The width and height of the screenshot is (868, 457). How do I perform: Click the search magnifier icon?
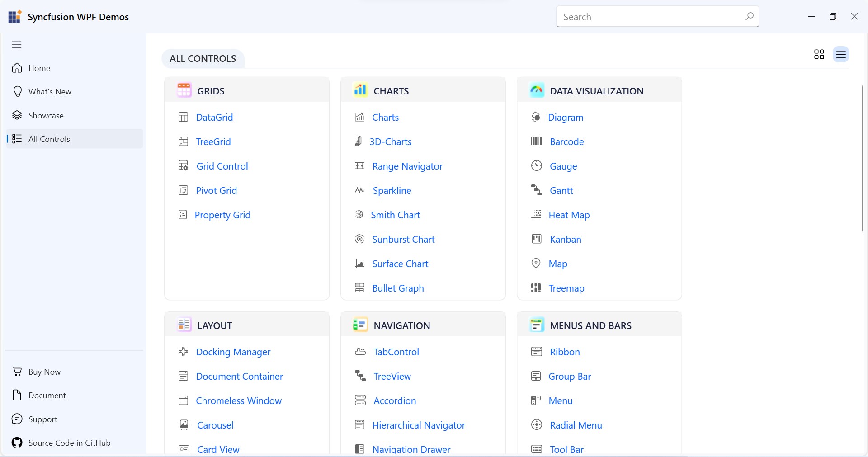pos(749,17)
